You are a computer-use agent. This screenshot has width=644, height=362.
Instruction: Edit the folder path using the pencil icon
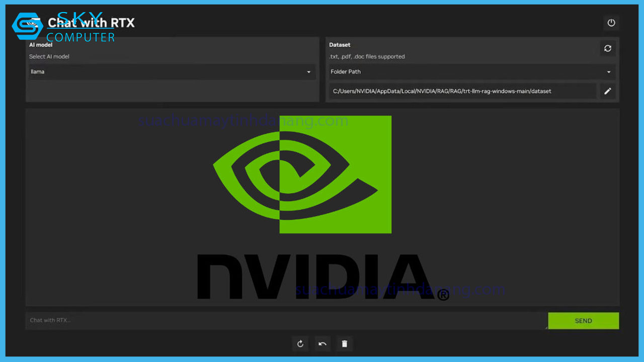(x=608, y=91)
